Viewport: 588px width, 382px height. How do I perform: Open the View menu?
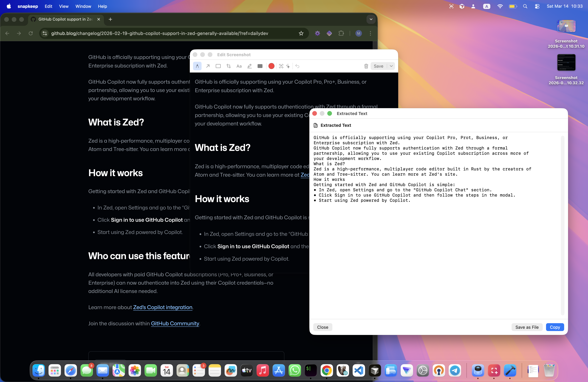coord(64,6)
